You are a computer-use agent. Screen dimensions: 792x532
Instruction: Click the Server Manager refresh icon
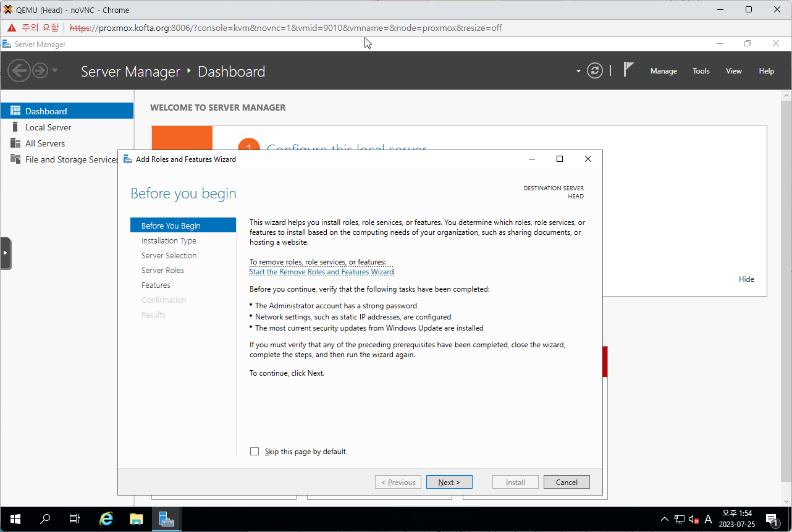594,70
